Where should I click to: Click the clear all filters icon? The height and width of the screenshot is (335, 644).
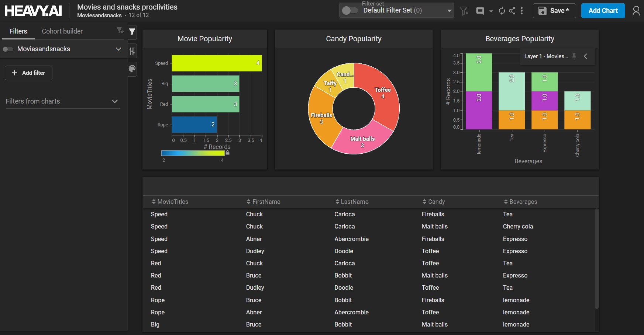click(x=464, y=11)
